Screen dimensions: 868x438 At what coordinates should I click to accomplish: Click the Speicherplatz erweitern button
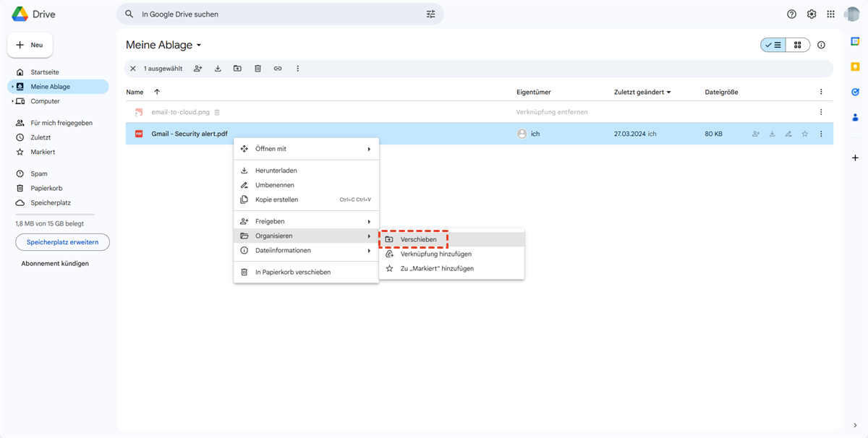62,242
